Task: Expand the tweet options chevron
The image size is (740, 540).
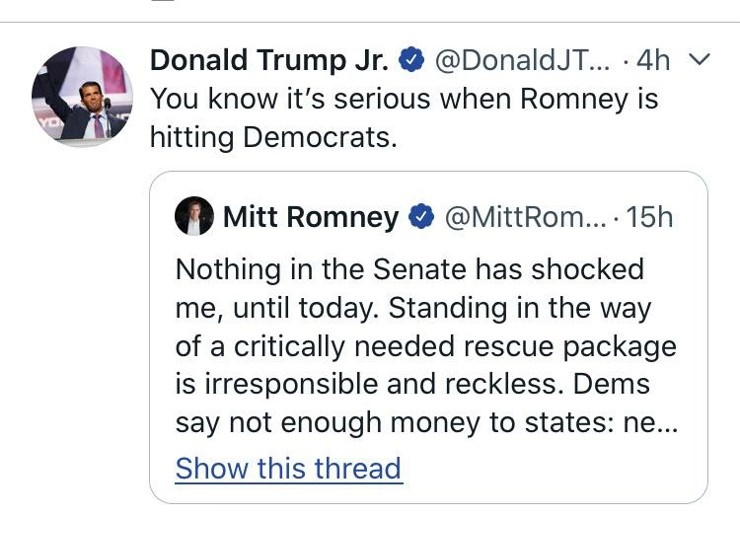Action: [x=699, y=59]
